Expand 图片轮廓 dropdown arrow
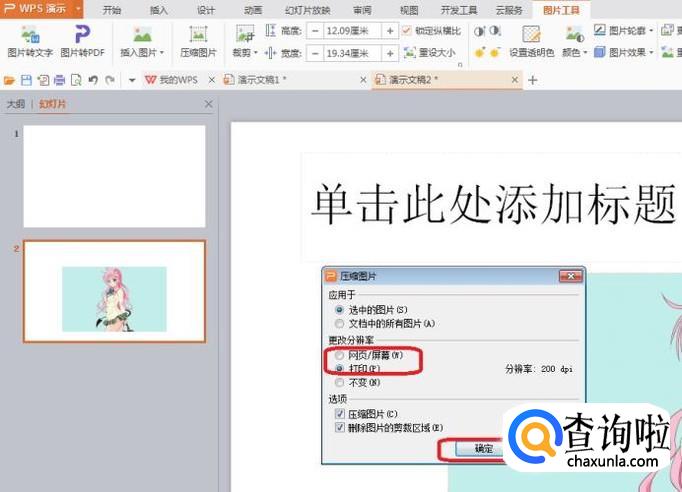The width and height of the screenshot is (682, 492). 651,30
